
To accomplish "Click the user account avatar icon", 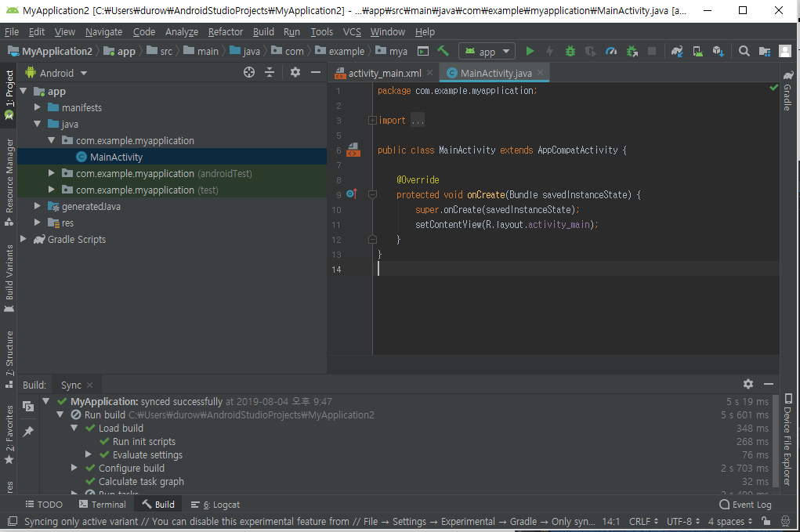I will [784, 51].
